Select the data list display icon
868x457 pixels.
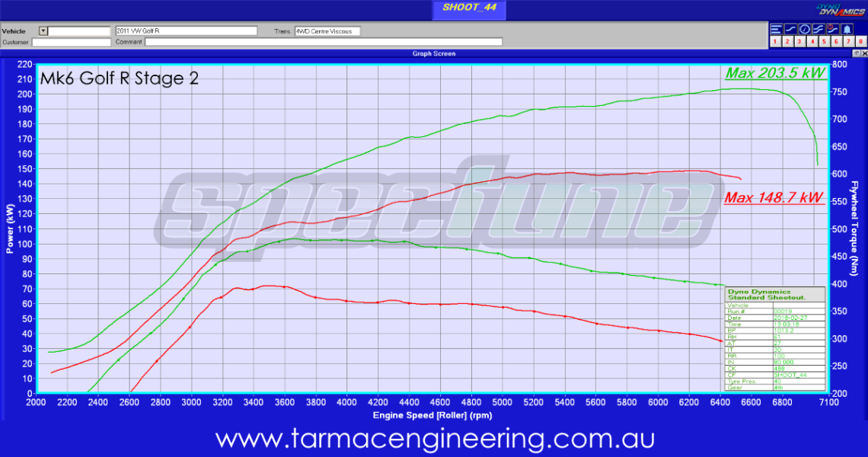pos(777,28)
